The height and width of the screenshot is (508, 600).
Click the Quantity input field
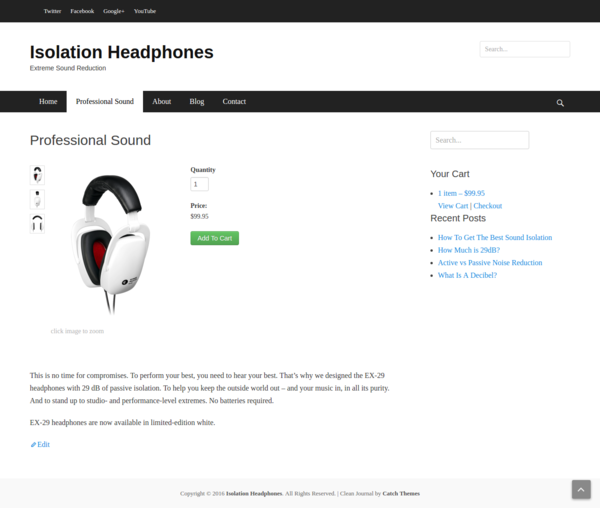click(199, 184)
